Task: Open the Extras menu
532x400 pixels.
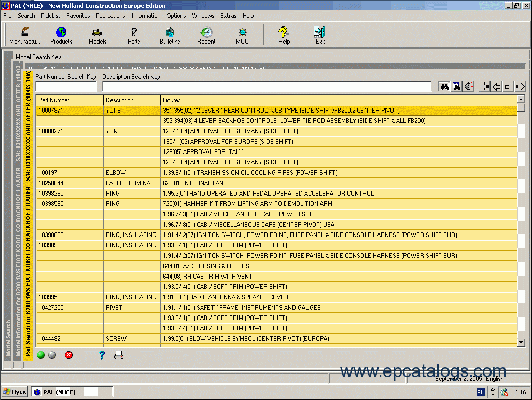Action: [228, 16]
